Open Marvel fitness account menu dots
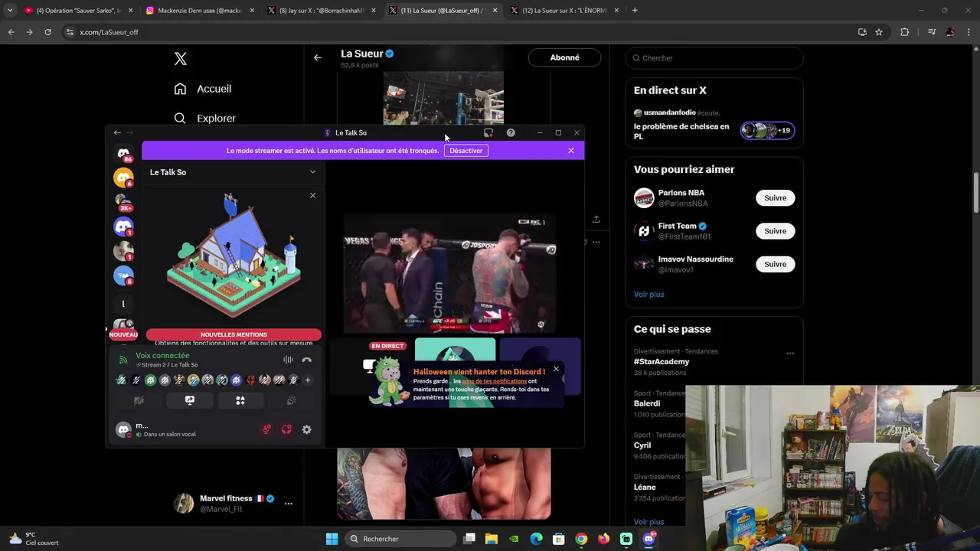 coord(289,504)
